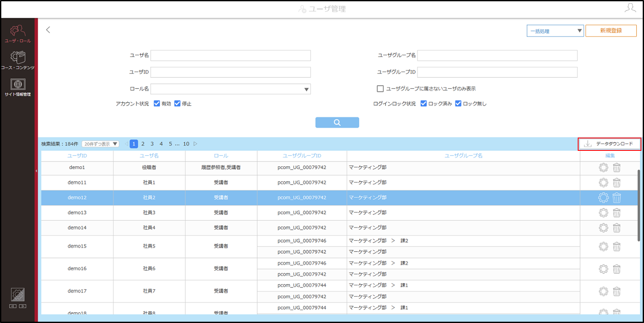Toggle the ロック無し checkbox
This screenshot has height=323, width=644.
coord(458,103)
